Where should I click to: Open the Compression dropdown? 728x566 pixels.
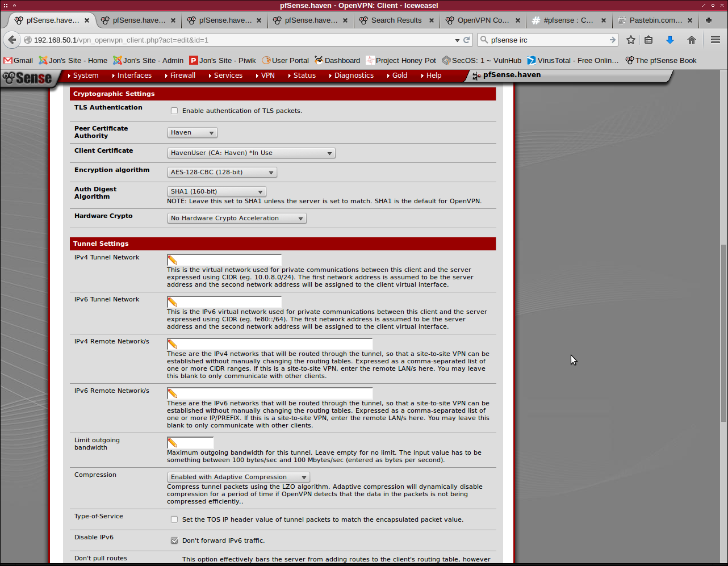[x=239, y=477]
